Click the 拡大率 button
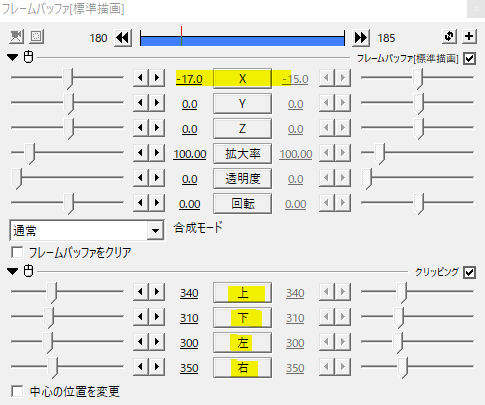The width and height of the screenshot is (485, 405). 242,154
